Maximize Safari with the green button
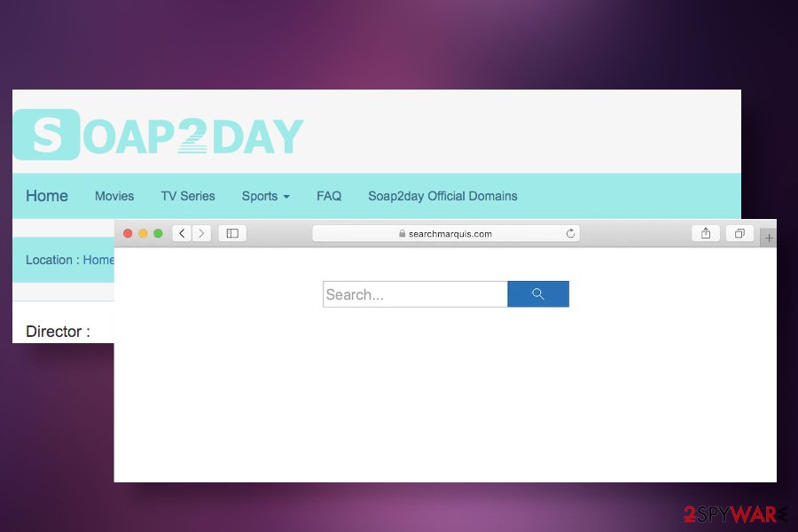This screenshot has height=532, width=798. [x=159, y=233]
